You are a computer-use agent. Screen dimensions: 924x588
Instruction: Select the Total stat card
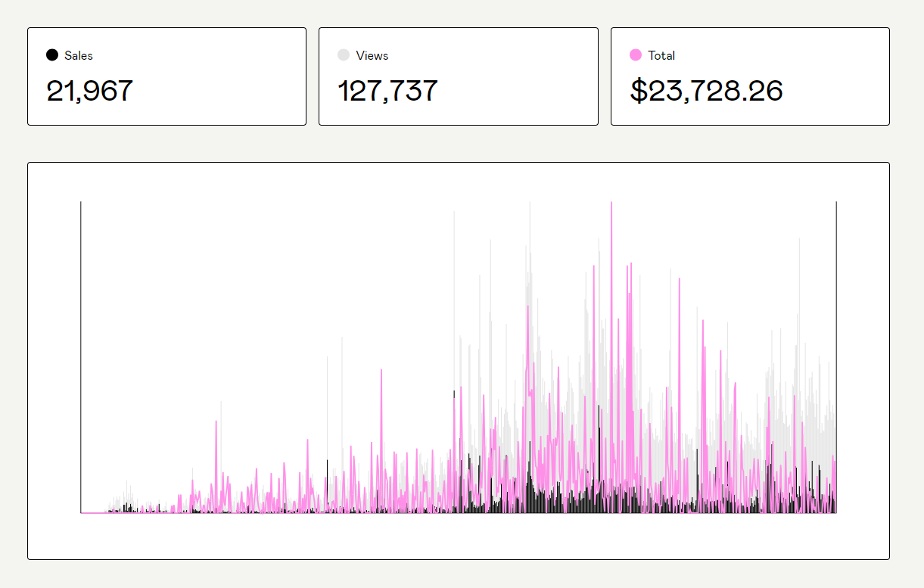pos(749,76)
